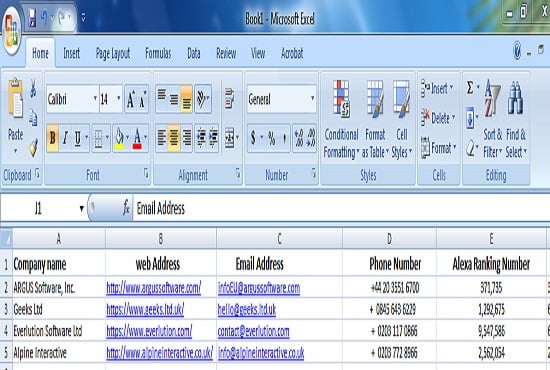Open the Clear eraser options
The width and height of the screenshot is (550, 370).
pos(471,148)
